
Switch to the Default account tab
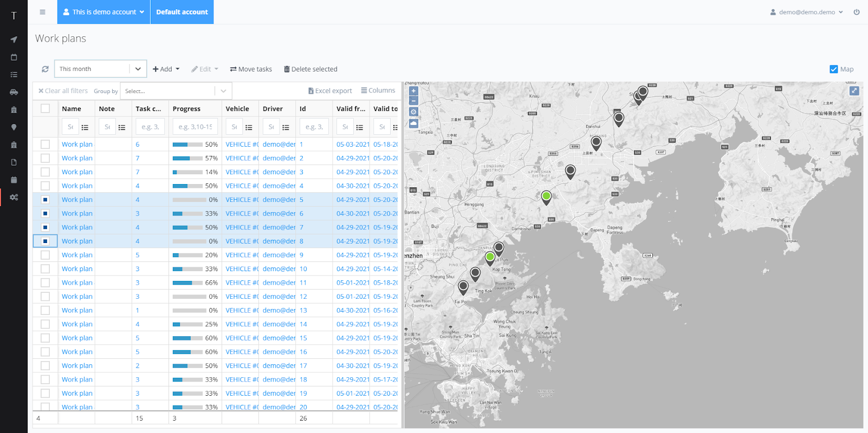(182, 12)
